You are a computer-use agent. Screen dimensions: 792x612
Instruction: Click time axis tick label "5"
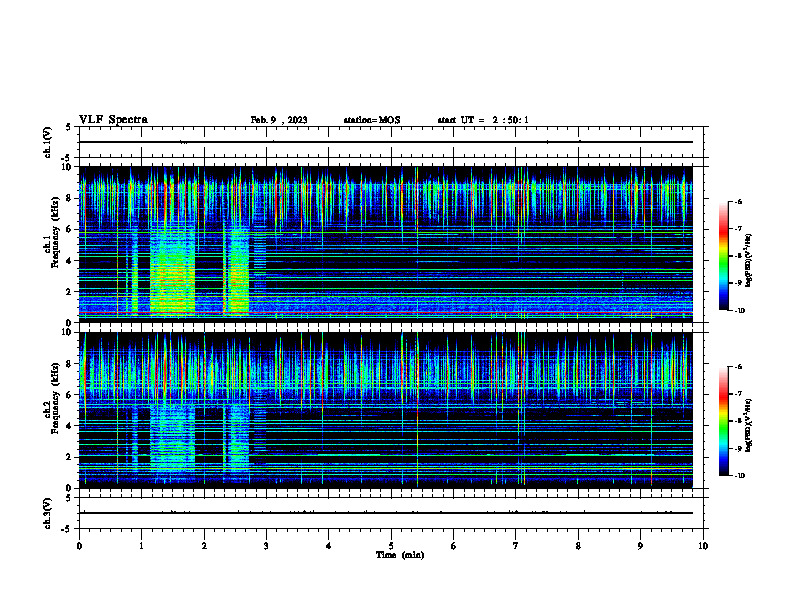(x=391, y=546)
